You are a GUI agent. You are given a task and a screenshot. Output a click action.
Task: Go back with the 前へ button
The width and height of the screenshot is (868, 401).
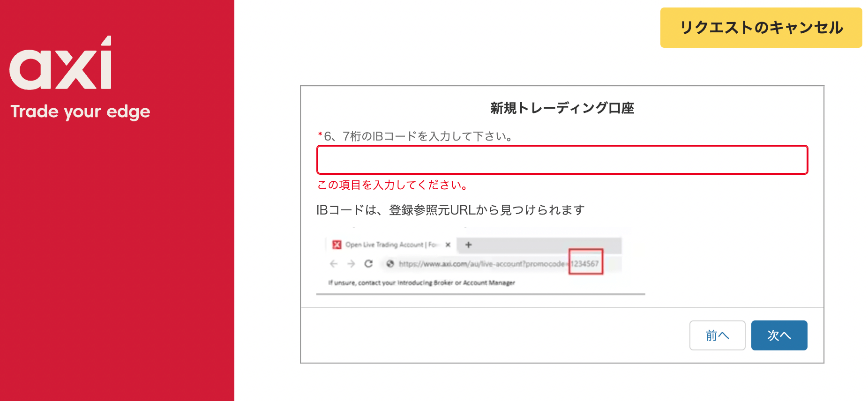pyautogui.click(x=718, y=335)
